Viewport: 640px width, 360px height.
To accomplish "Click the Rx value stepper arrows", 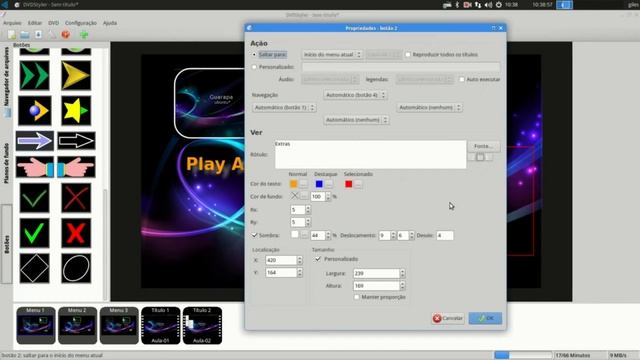I will pyautogui.click(x=308, y=210).
